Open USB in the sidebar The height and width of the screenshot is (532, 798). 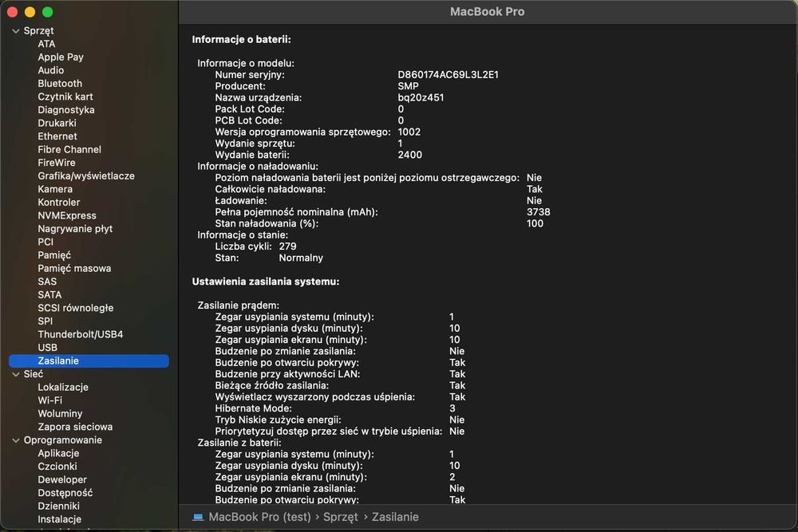47,348
